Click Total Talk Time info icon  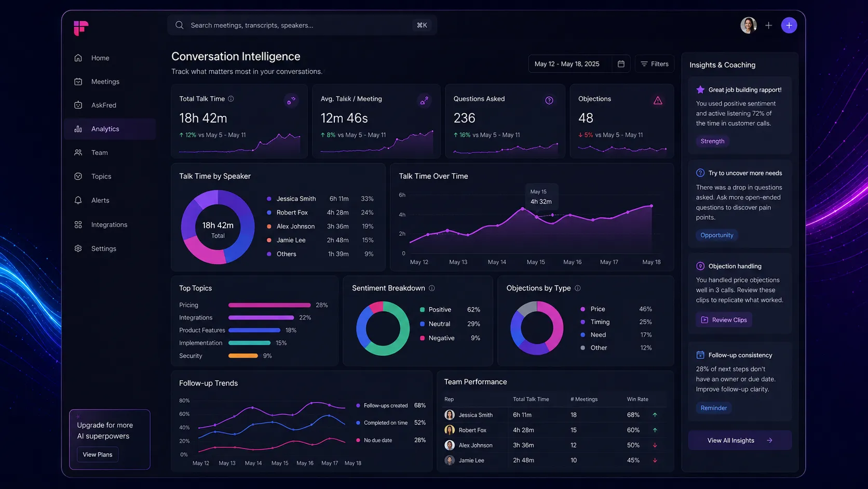pyautogui.click(x=231, y=99)
